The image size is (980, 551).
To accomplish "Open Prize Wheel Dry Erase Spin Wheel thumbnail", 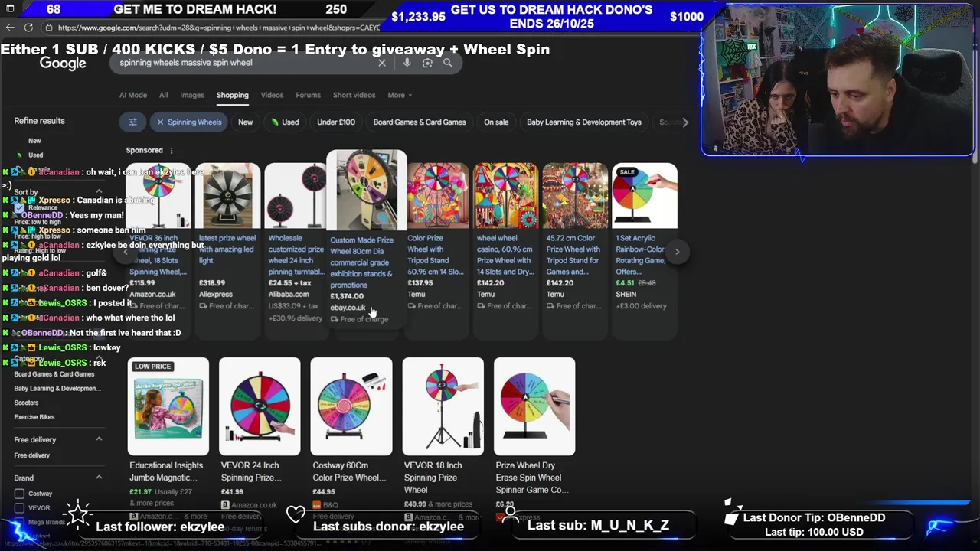I will click(x=534, y=406).
